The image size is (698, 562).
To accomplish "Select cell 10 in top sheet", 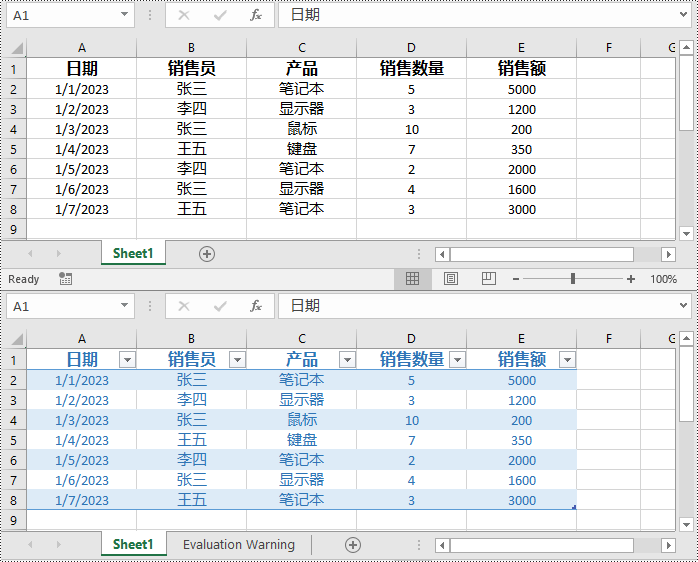I will pyautogui.click(x=411, y=129).
